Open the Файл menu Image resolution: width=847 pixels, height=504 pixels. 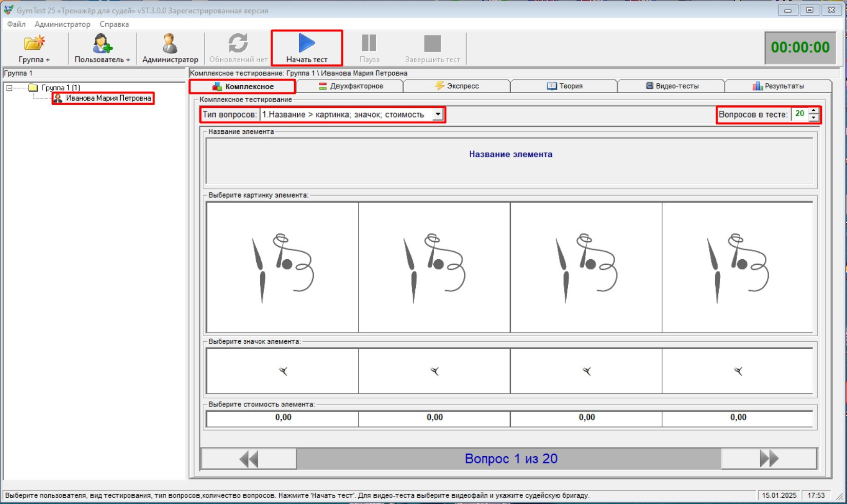[16, 24]
